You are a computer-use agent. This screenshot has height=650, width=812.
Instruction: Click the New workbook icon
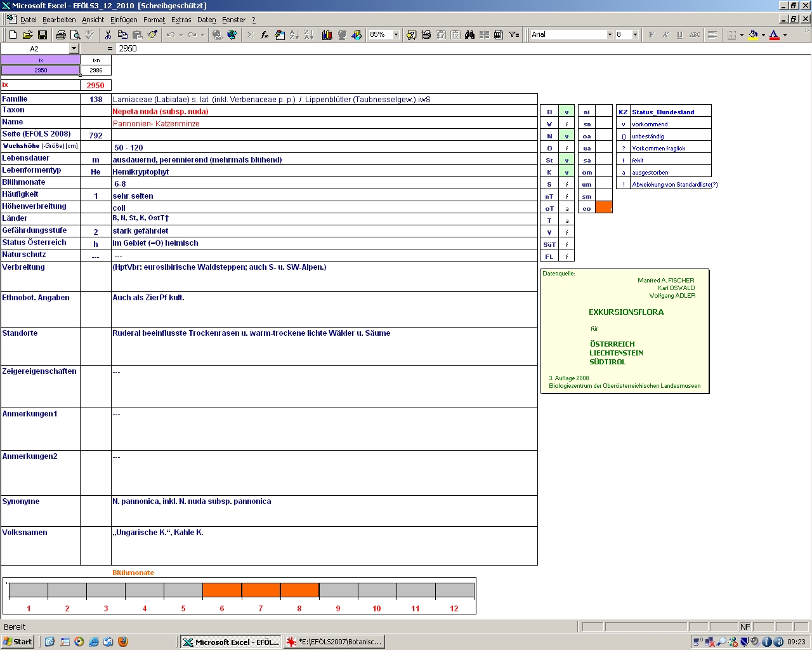(x=13, y=35)
